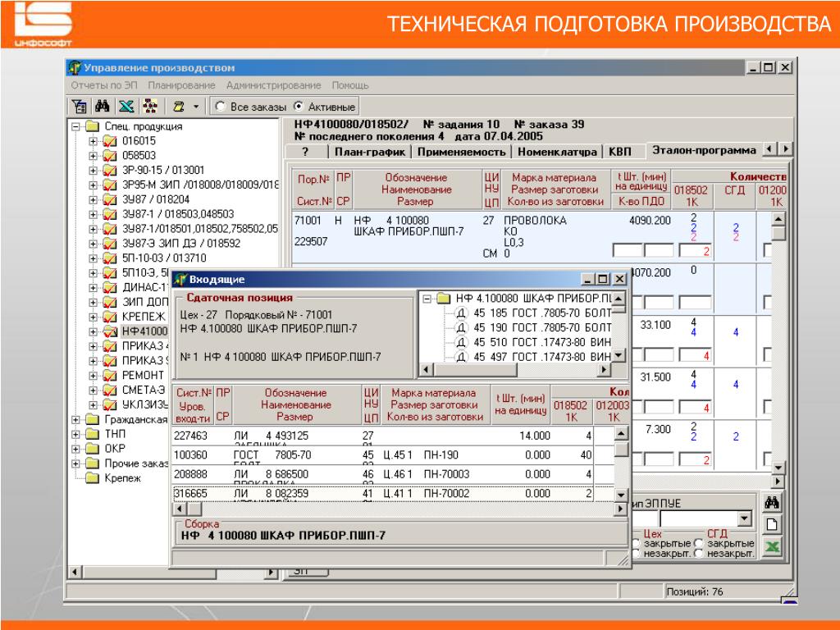Click the green Excel button in the lower right panel
840x630 pixels.
tap(772, 547)
